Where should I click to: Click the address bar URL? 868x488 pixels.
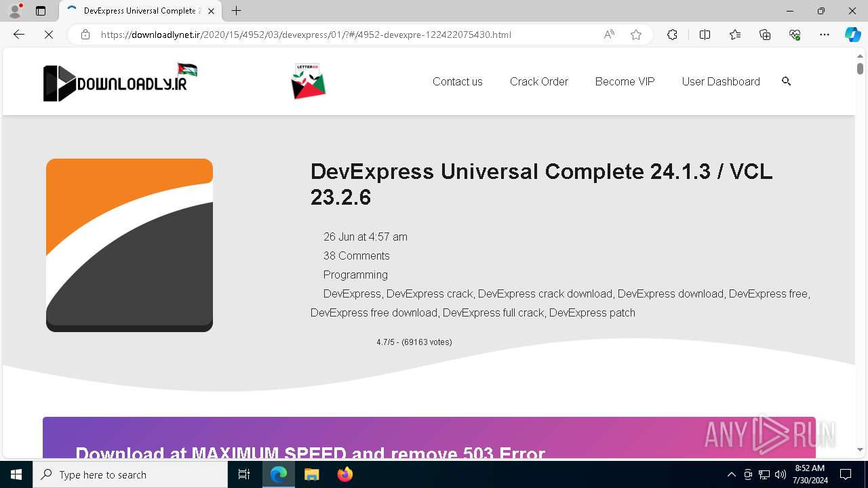(x=306, y=35)
